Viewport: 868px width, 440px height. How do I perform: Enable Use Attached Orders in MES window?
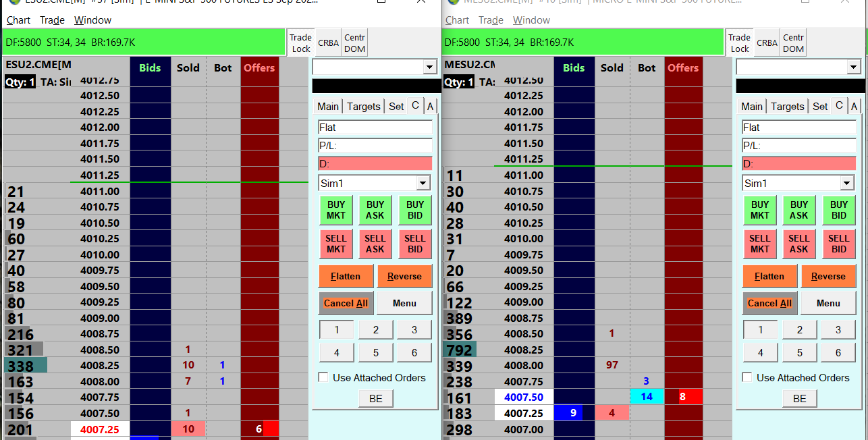[747, 377]
